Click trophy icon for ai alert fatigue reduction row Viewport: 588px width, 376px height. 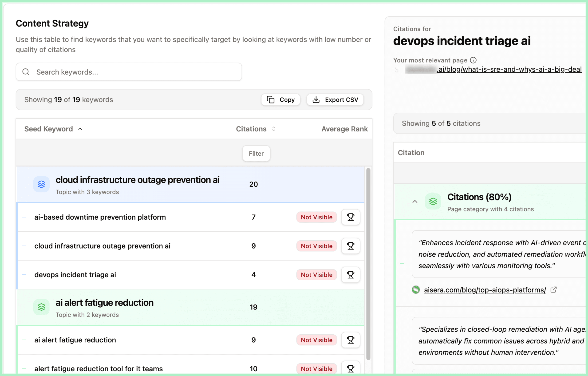[x=350, y=340]
